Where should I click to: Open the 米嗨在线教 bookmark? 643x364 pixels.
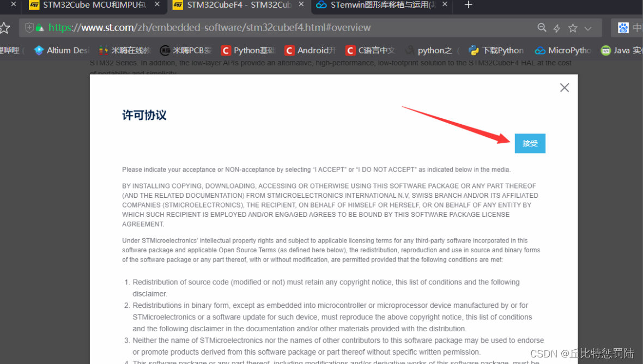click(125, 51)
